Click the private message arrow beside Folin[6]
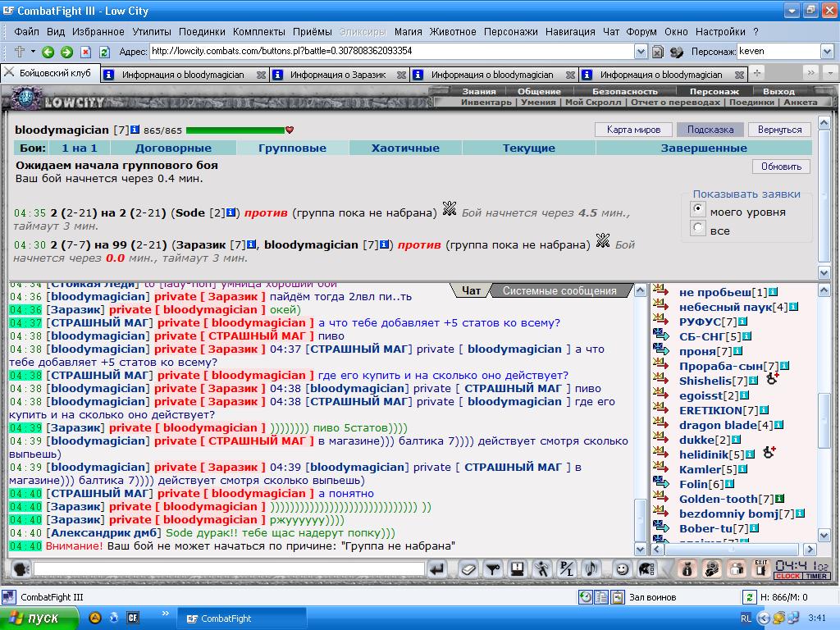Viewport: 840px width, 630px height. [x=661, y=483]
